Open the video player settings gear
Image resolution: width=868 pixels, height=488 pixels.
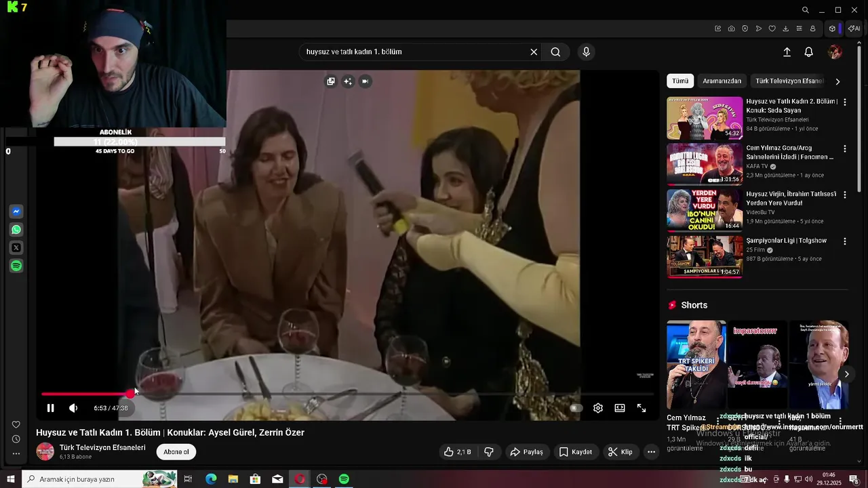[598, 408]
